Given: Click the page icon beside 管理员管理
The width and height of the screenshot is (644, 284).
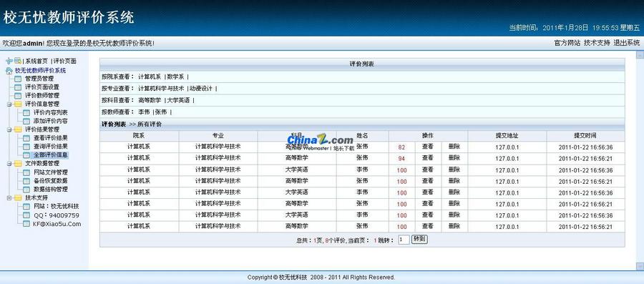Looking at the screenshot, I should click(x=18, y=79).
